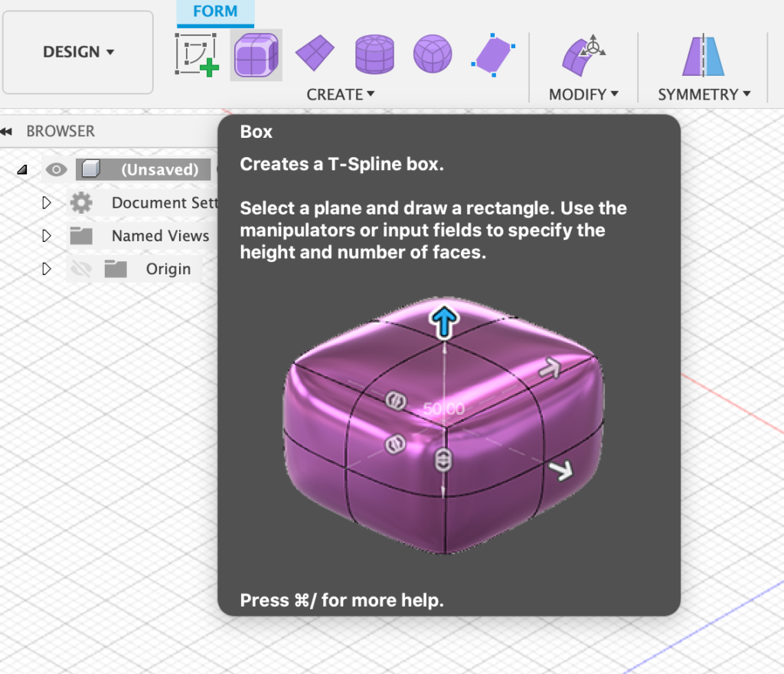The image size is (784, 674).
Task: Collapse the BROWSER panel using arrows
Action: click(x=8, y=132)
